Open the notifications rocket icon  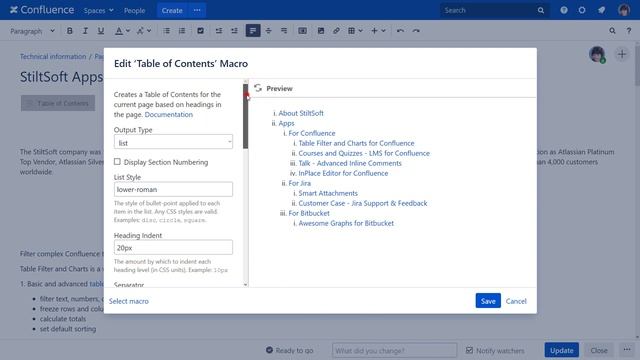point(602,10)
